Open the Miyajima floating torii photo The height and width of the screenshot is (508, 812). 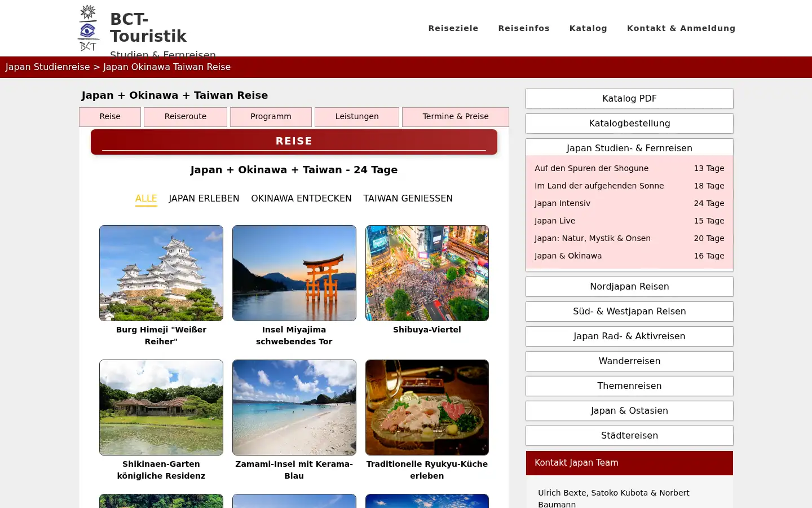[x=294, y=273]
